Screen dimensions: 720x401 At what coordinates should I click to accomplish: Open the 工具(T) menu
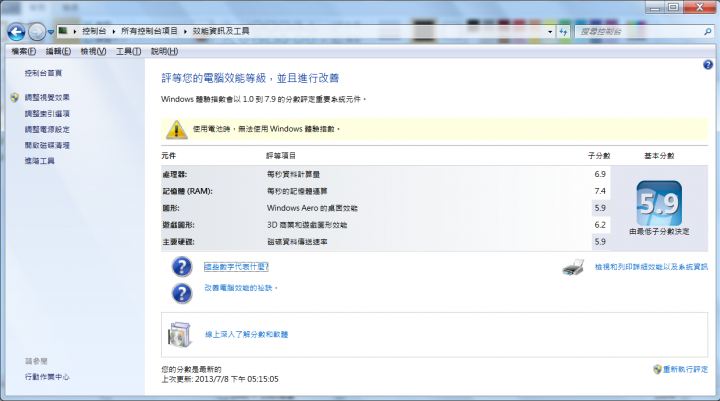click(x=128, y=51)
